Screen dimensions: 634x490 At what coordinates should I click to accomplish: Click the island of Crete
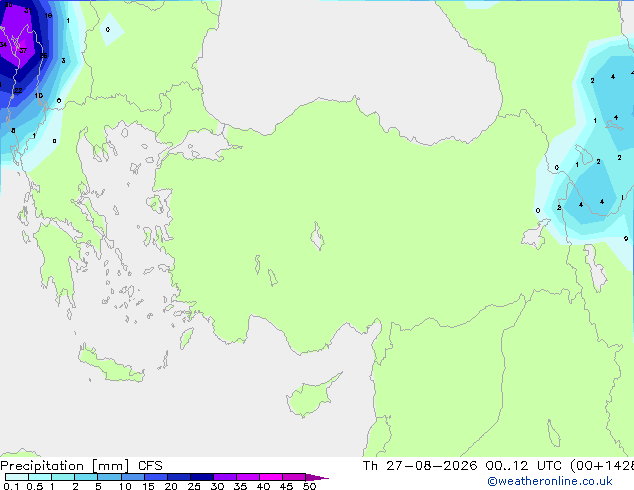(110, 366)
